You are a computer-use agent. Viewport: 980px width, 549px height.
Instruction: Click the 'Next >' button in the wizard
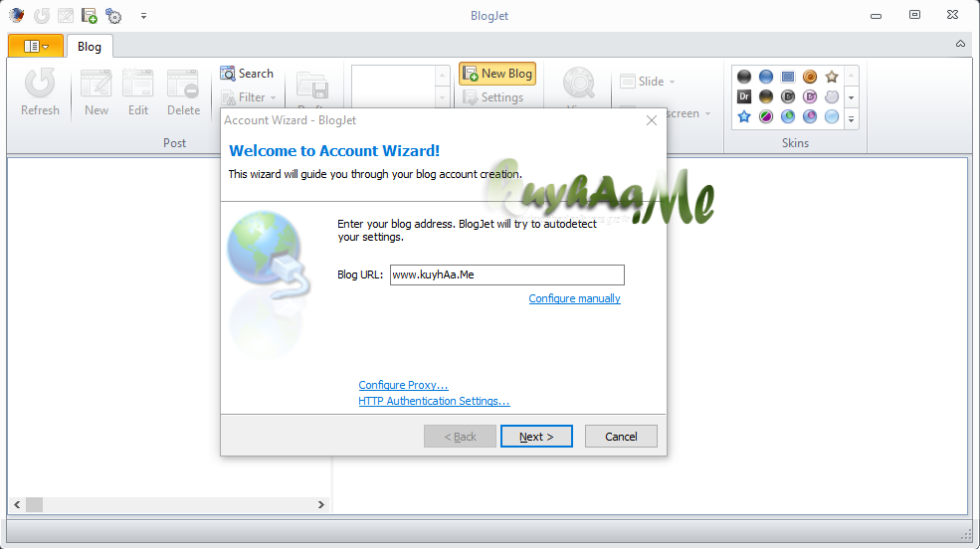coord(536,437)
